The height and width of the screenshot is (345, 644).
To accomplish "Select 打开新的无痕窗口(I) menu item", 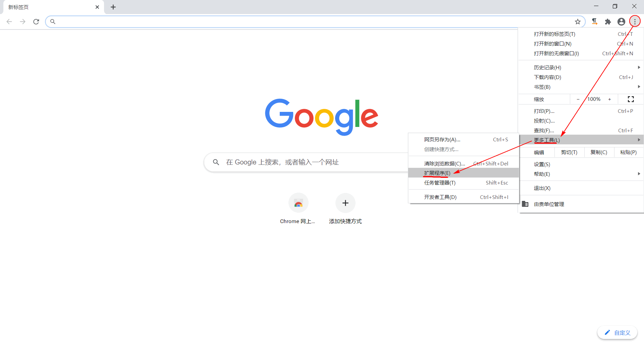I will coord(581,54).
